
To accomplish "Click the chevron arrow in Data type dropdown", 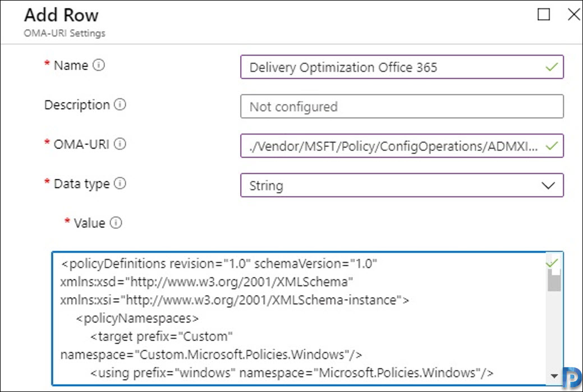I will (548, 186).
